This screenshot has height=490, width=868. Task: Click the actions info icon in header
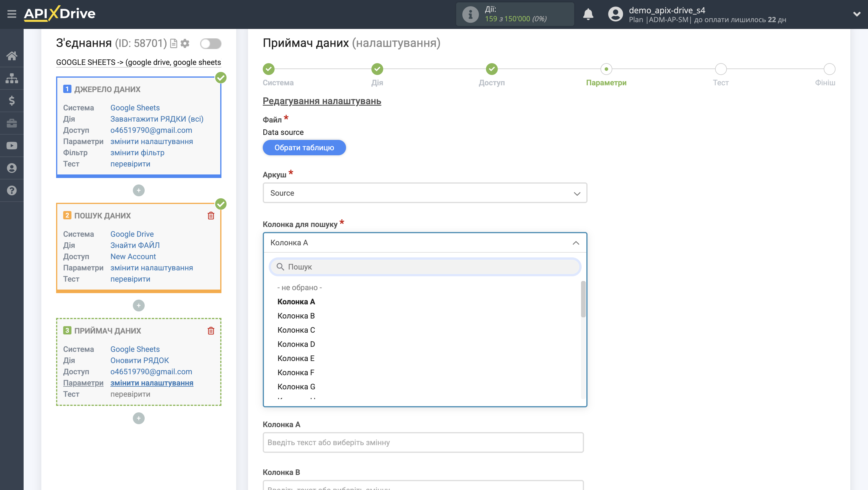click(x=470, y=14)
